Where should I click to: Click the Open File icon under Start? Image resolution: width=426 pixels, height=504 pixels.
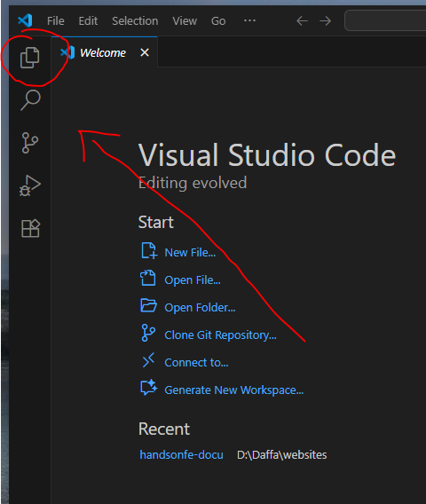pos(148,278)
